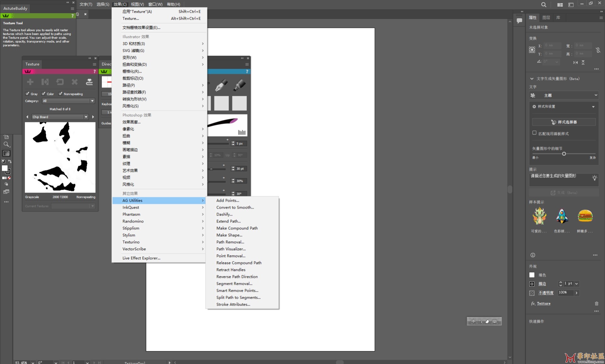605x364 pixels.
Task: Open the edit toolbar three dots
Action: (x=6, y=202)
